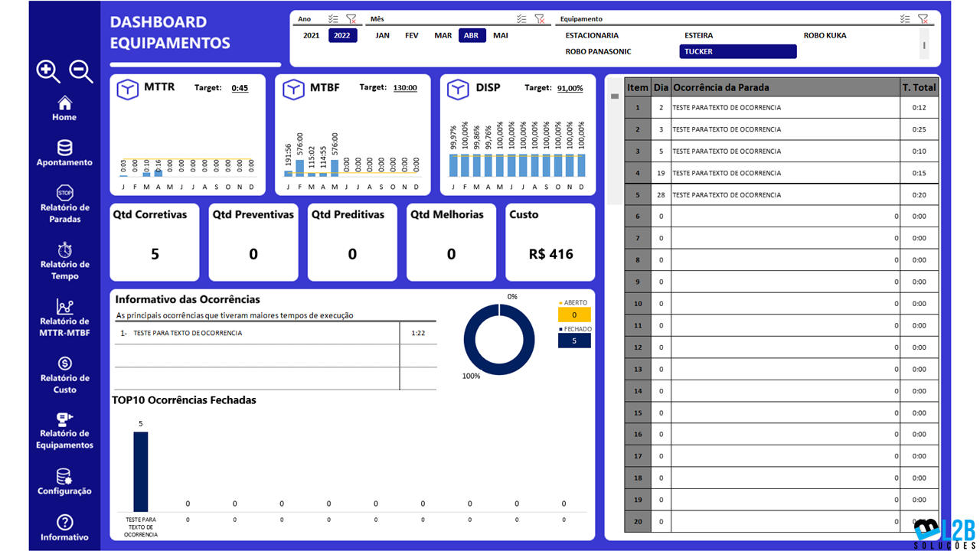Open Relatório de Tempo stopwatch icon
Viewport: 980px width, 551px height.
pos(64,249)
